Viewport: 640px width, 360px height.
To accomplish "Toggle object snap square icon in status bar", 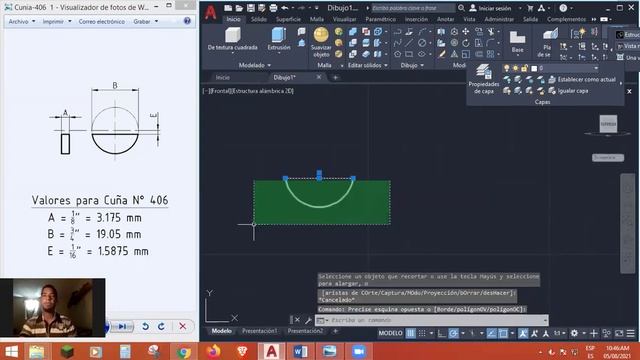I will (503, 333).
